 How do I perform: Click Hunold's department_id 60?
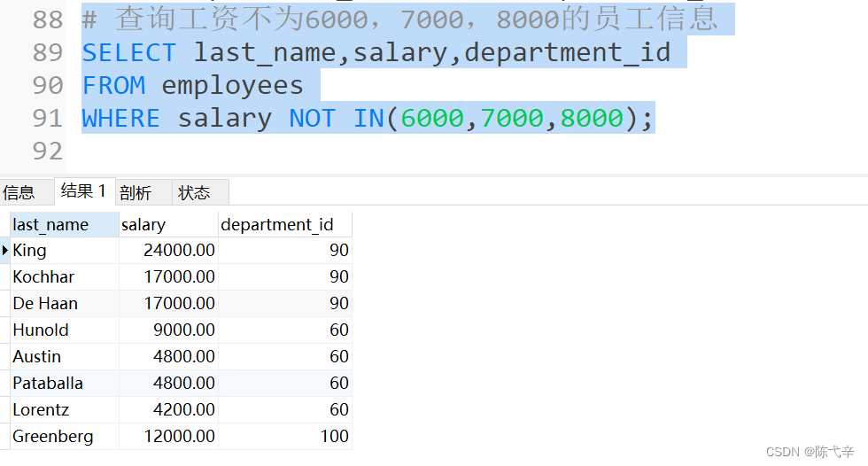tap(285, 330)
